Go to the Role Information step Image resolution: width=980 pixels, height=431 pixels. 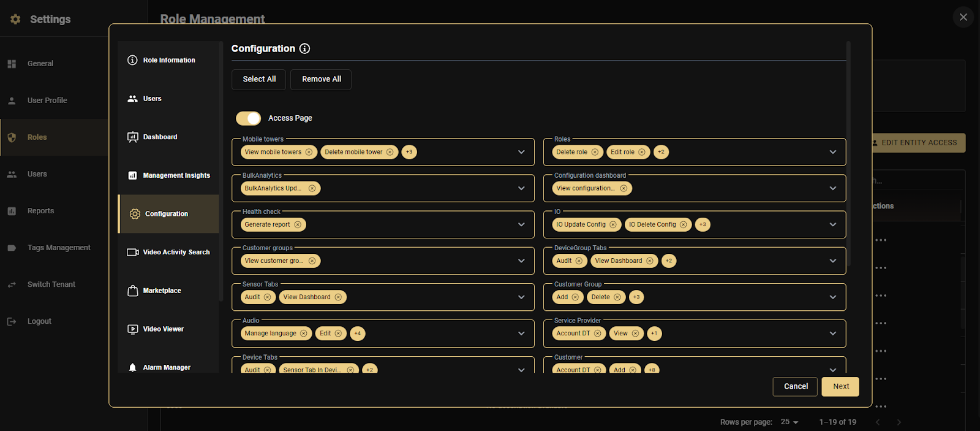(x=168, y=60)
